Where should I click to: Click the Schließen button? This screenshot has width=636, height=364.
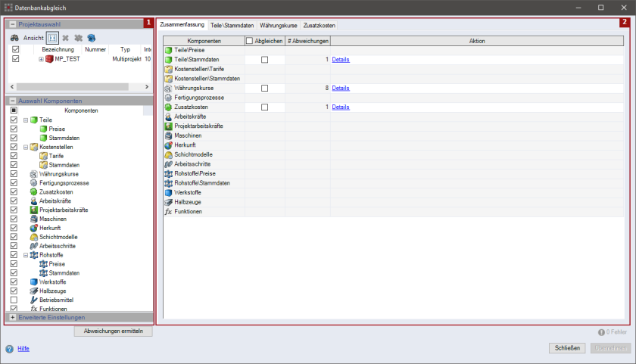pyautogui.click(x=567, y=348)
